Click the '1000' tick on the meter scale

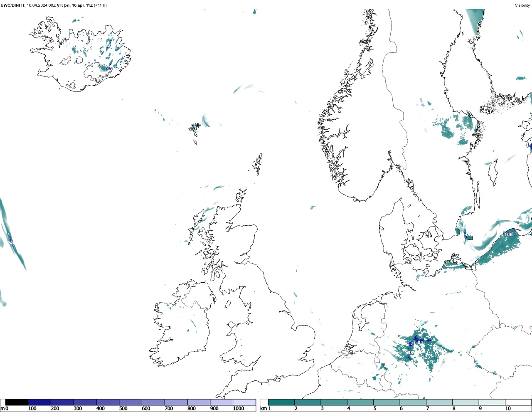239,409
